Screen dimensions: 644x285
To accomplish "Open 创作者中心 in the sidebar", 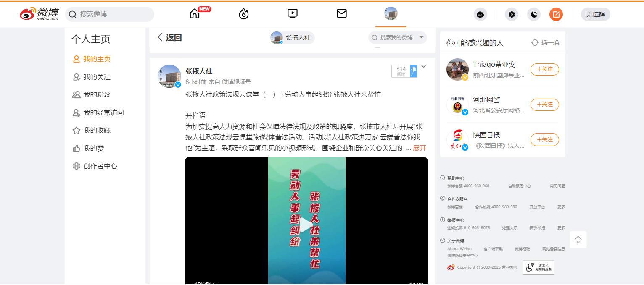I will pyautogui.click(x=95, y=166).
